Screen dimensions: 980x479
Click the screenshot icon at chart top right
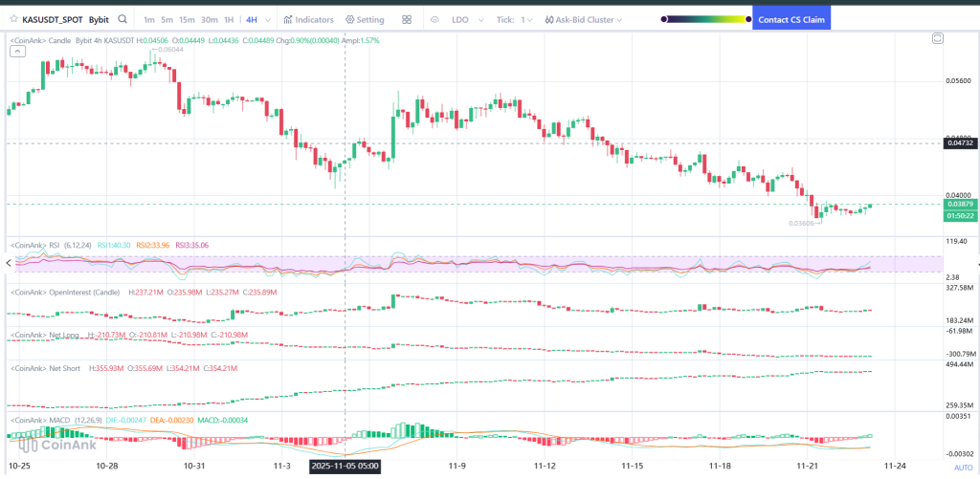coord(938,38)
